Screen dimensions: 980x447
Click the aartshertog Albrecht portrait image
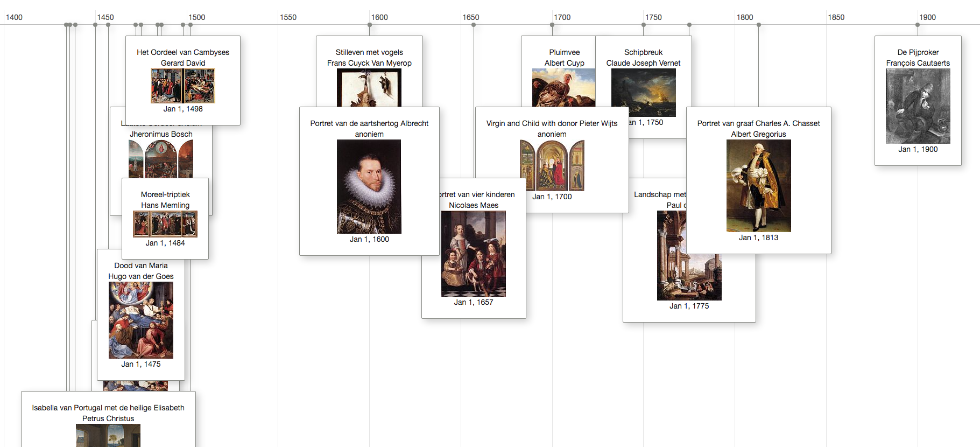(x=369, y=186)
